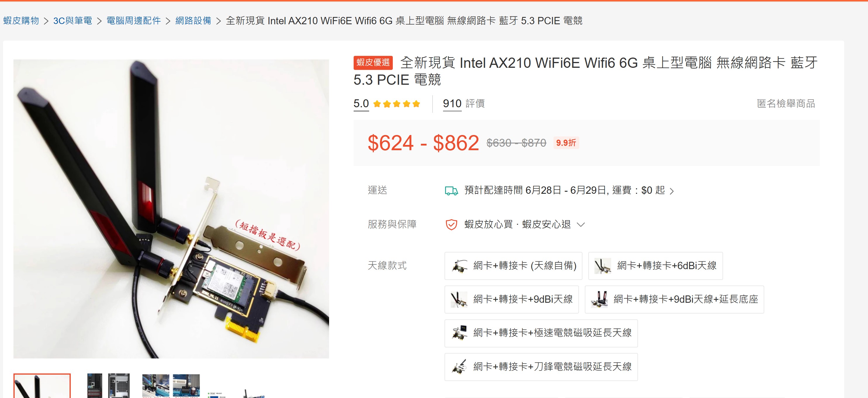Go to 3C與筆電 breadcrumb category

[73, 21]
